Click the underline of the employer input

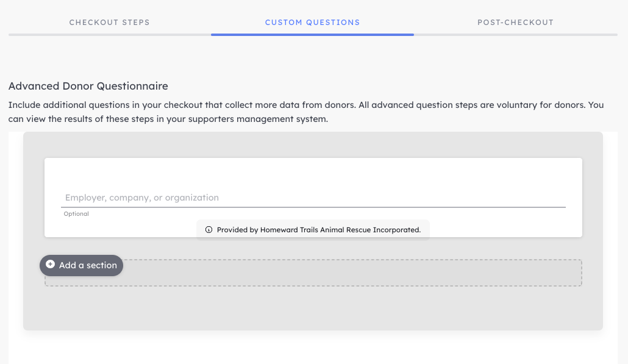pyautogui.click(x=313, y=207)
